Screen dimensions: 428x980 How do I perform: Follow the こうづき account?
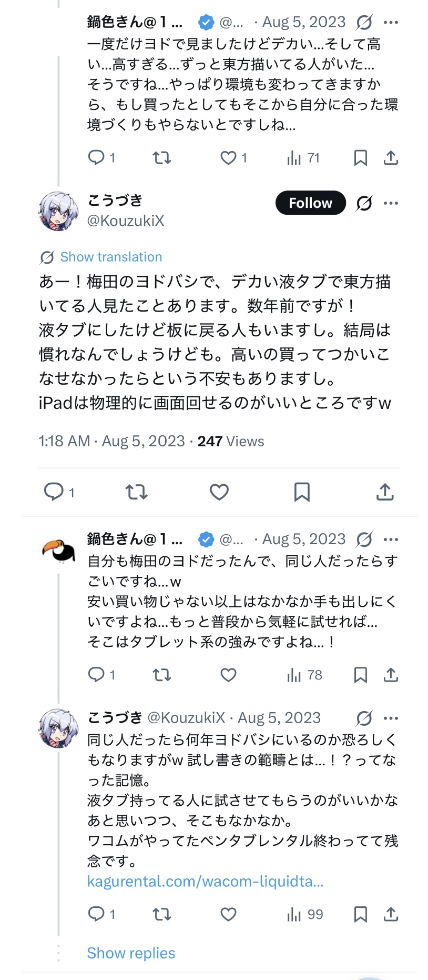(310, 203)
